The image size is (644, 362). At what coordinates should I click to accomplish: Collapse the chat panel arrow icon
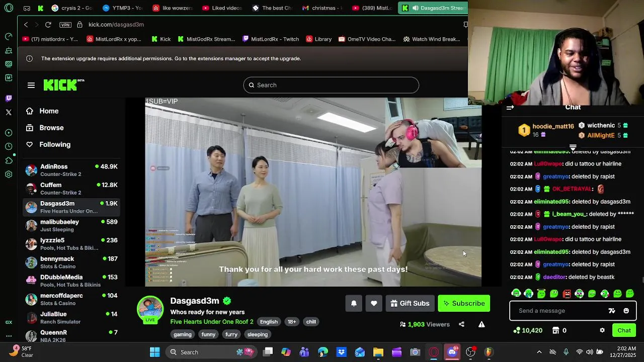[x=510, y=107]
